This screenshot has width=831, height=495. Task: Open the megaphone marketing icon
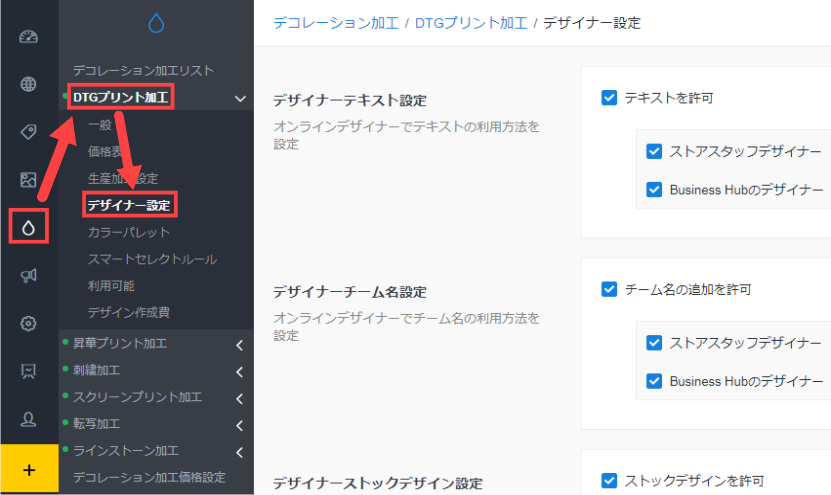click(28, 276)
